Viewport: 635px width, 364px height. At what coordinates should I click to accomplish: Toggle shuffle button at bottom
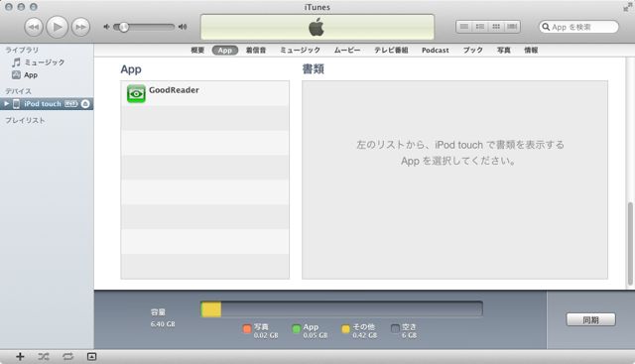(x=44, y=356)
